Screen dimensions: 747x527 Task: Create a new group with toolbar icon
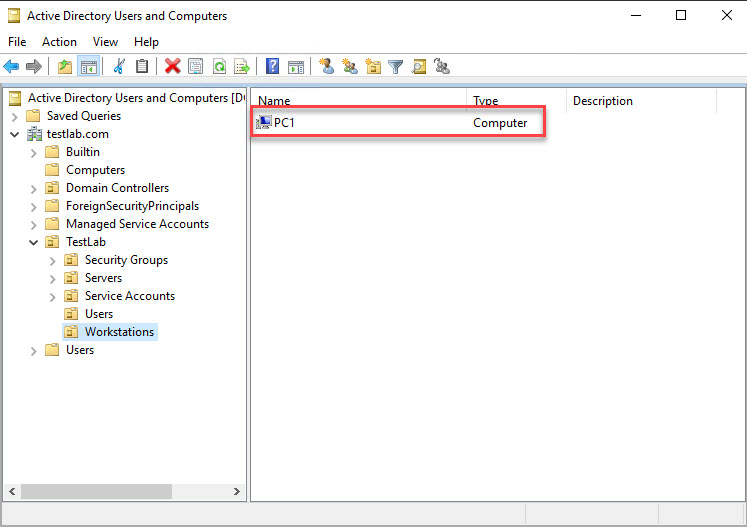(350, 66)
